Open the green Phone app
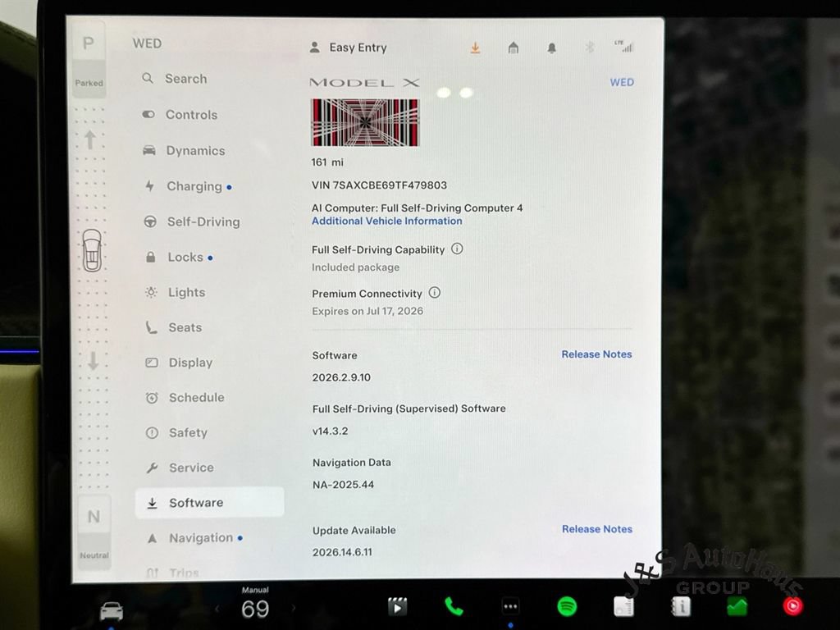 point(453,606)
